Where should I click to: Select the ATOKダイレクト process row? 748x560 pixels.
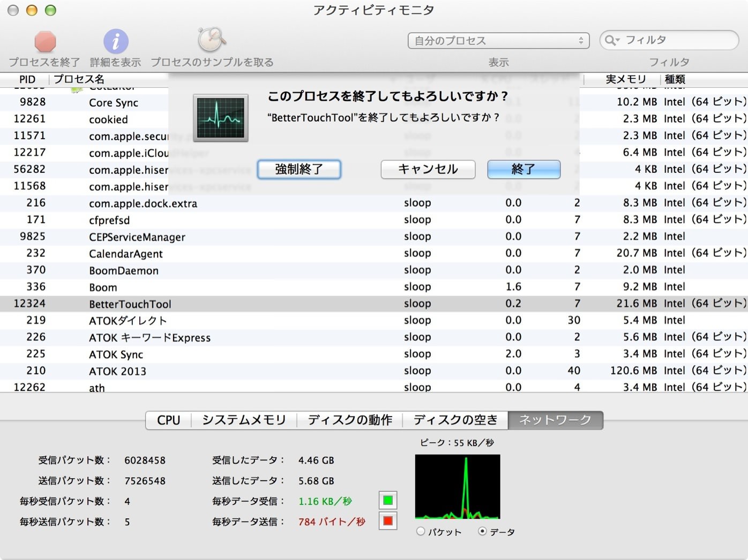coord(374,320)
